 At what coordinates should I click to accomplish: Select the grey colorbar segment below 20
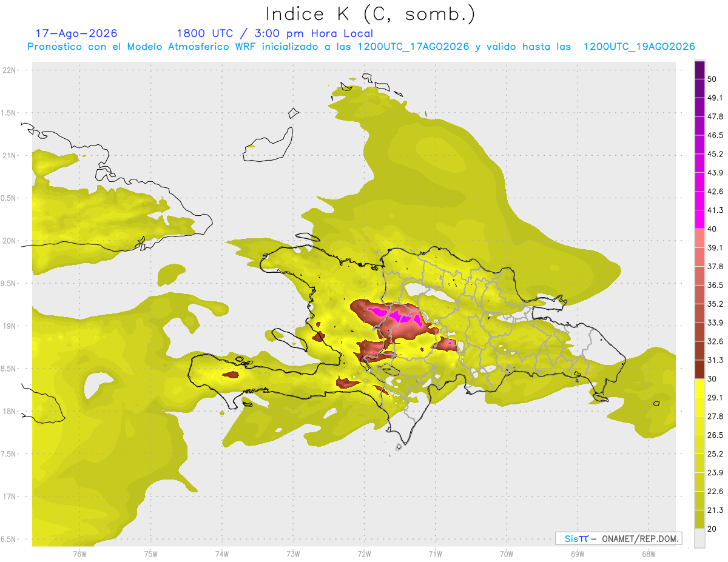point(700,538)
